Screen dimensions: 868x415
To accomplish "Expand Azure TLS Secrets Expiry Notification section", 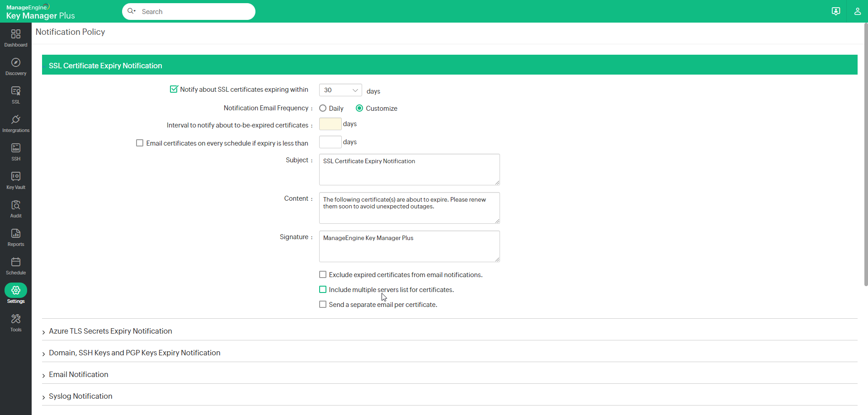I will [x=449, y=331].
